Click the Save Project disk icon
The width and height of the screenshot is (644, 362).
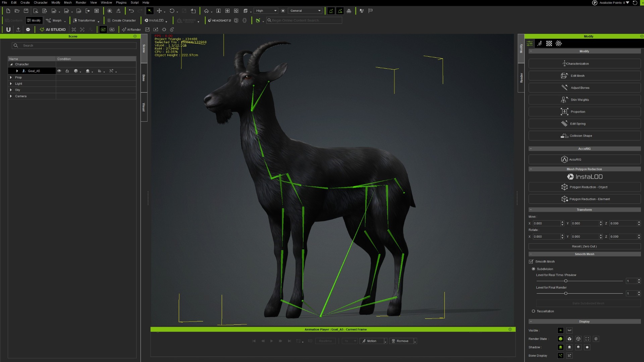26,11
